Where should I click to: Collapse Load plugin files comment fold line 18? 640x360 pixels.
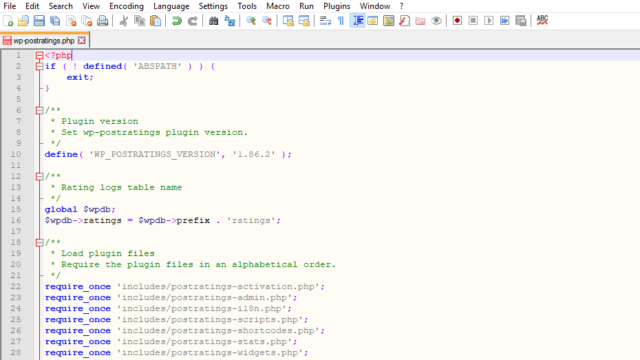click(39, 242)
